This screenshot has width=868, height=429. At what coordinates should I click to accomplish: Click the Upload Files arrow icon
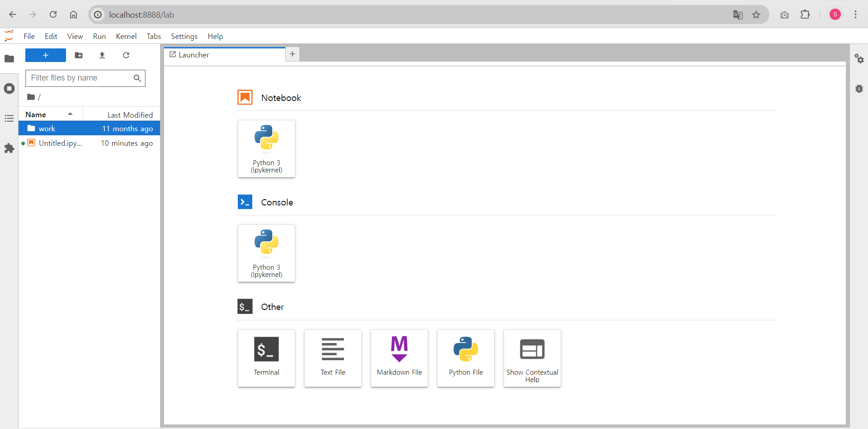pos(102,55)
